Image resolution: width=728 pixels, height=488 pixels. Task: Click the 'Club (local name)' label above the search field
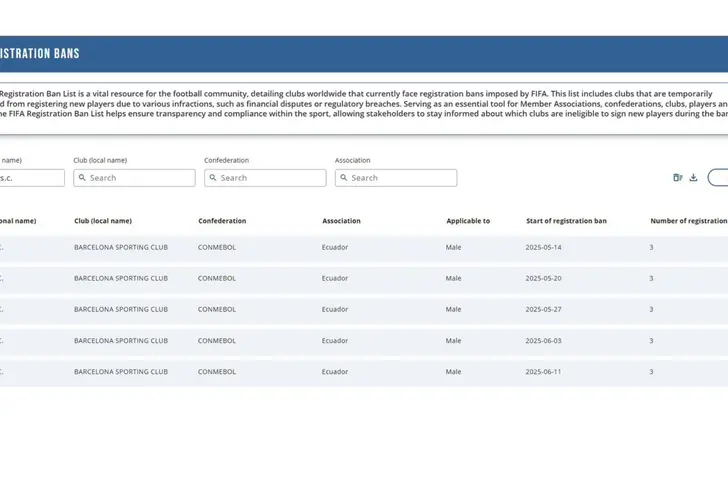tap(100, 160)
